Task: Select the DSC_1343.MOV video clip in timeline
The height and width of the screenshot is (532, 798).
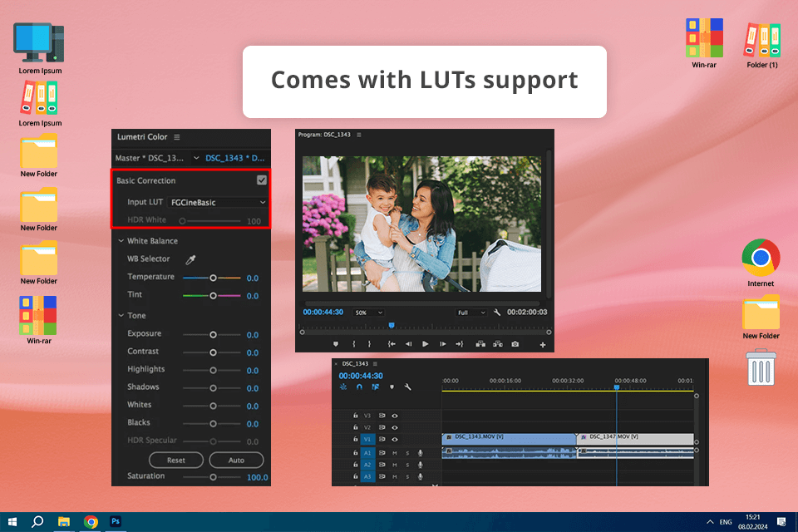Action: tap(510, 439)
